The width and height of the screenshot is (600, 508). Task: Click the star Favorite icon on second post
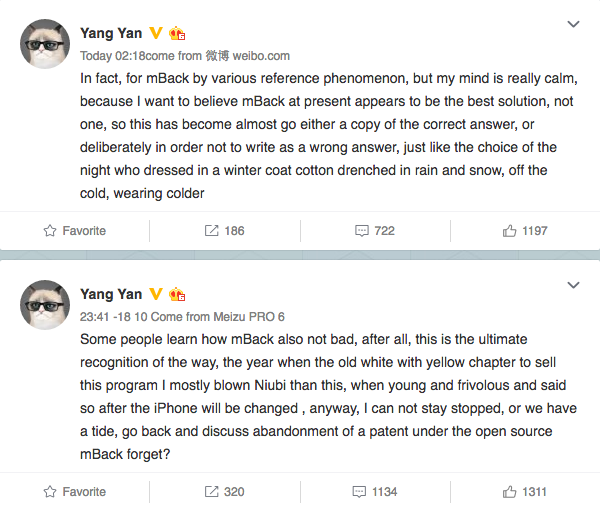pos(50,492)
